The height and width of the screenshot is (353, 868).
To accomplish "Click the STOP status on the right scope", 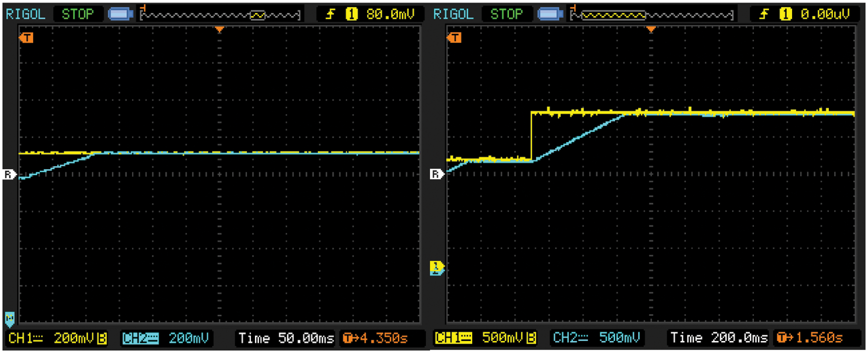I will tap(506, 14).
